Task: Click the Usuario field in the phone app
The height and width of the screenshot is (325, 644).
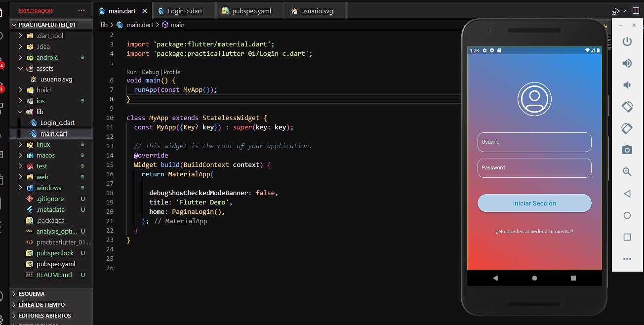Action: 534,142
